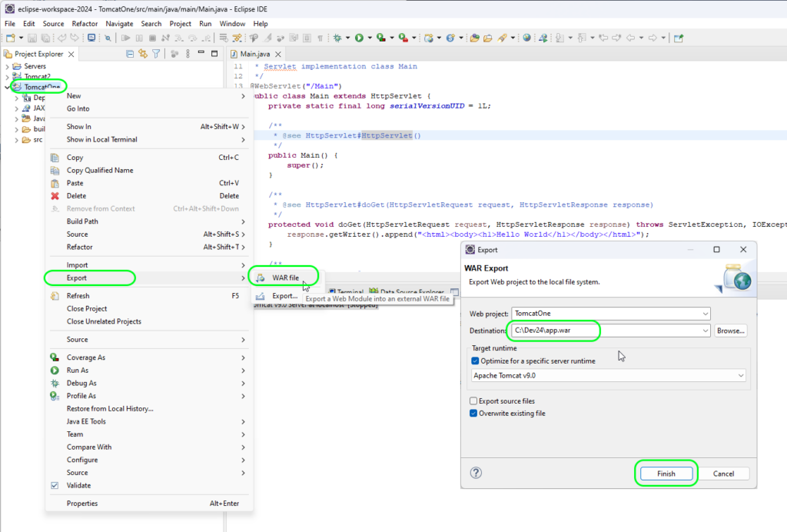Click the Destination path input field
The height and width of the screenshot is (532, 787).
point(606,331)
